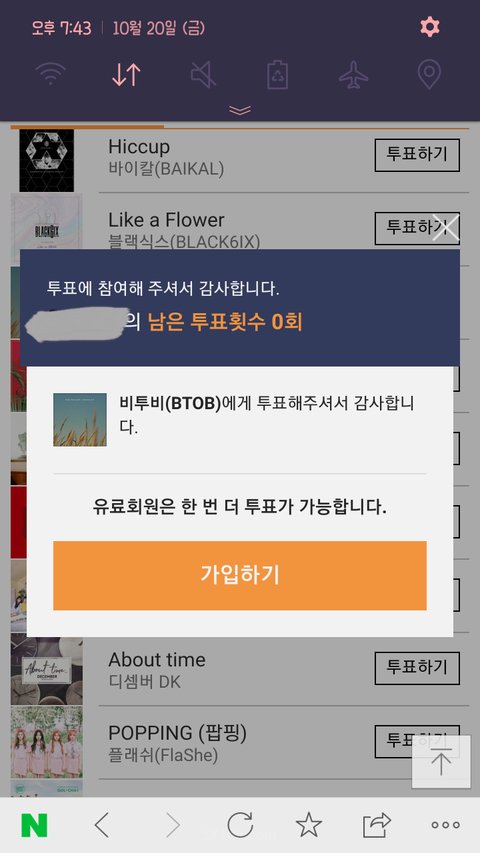Tap the orange 가입하기 button
480x853 pixels.
point(239,575)
